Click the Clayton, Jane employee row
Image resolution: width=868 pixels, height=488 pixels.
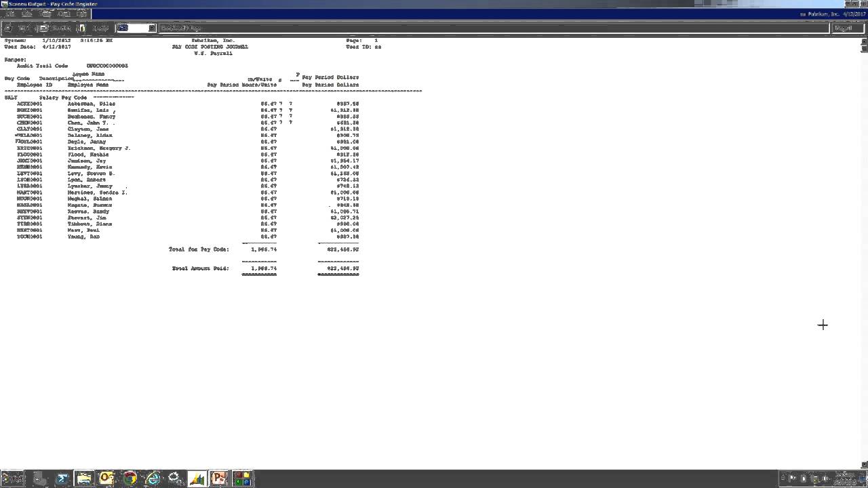click(188, 129)
